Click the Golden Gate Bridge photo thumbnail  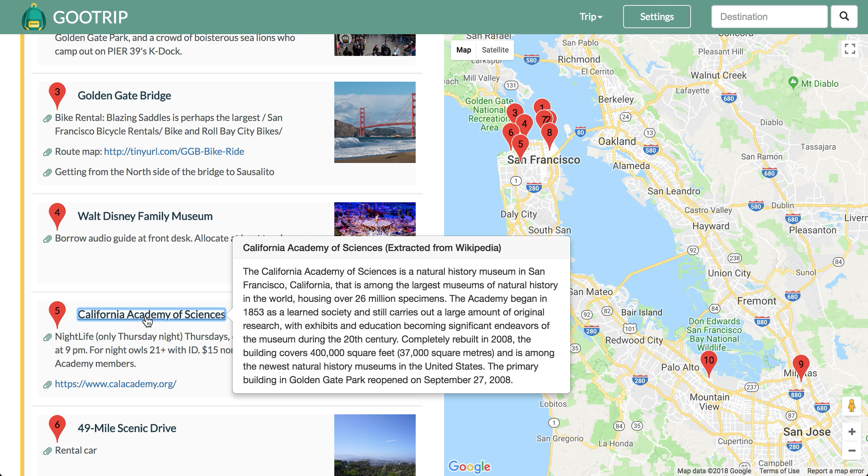click(x=375, y=122)
